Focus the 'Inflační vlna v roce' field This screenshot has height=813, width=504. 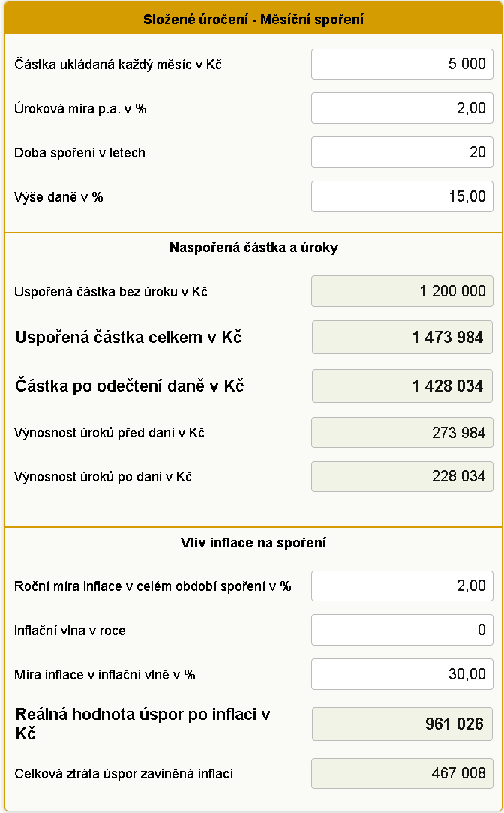[402, 630]
